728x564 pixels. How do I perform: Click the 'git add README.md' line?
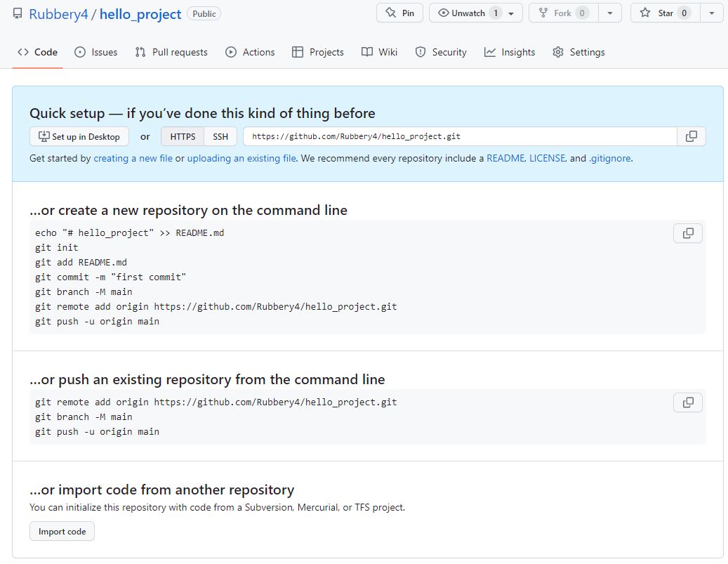point(81,263)
